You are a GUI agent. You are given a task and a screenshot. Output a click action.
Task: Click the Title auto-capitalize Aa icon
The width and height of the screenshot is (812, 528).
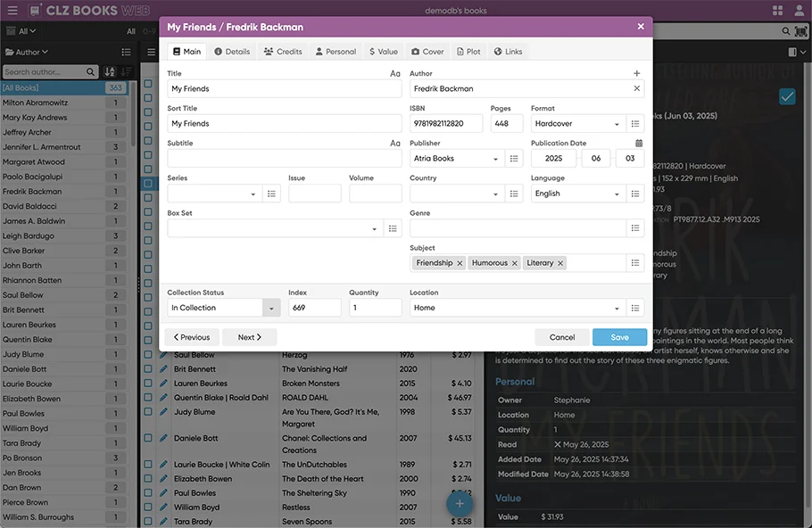pyautogui.click(x=395, y=73)
